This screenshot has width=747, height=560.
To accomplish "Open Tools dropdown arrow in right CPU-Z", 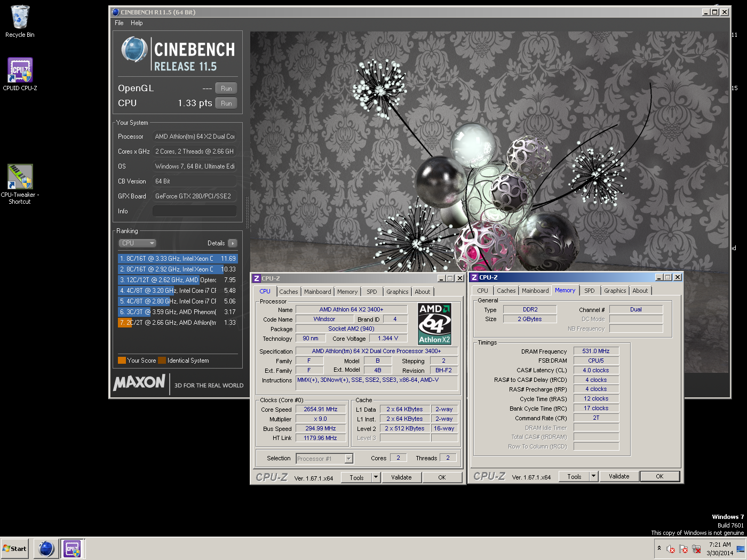I will pos(594,477).
